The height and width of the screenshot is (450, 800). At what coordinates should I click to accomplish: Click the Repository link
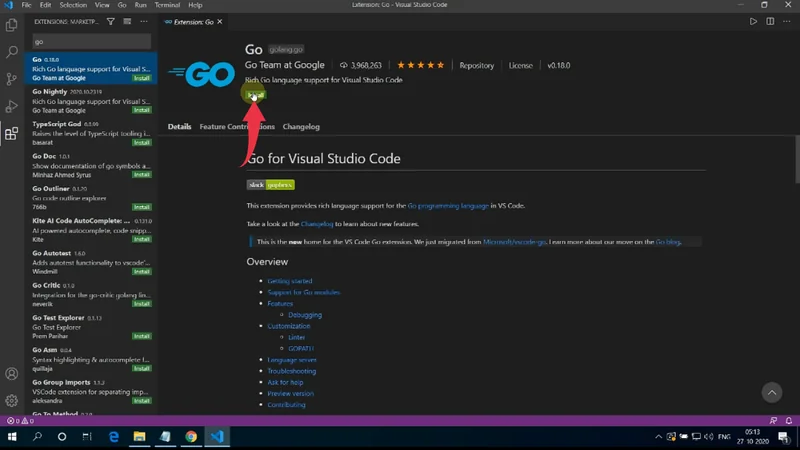(x=477, y=66)
